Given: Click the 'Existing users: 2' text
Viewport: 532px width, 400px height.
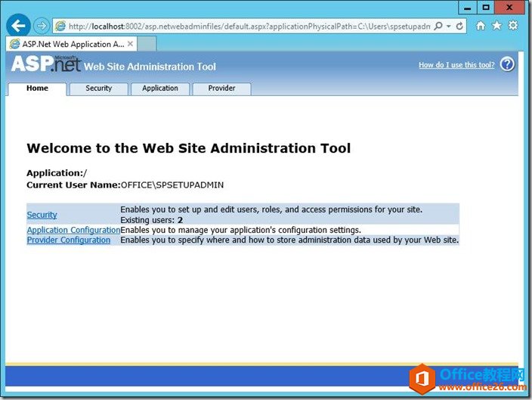Looking at the screenshot, I should [152, 220].
